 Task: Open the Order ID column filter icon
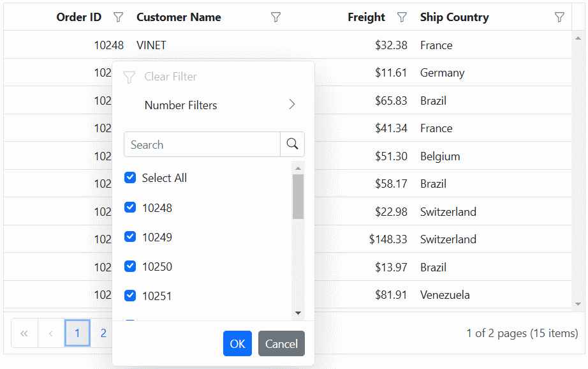pyautogui.click(x=118, y=17)
